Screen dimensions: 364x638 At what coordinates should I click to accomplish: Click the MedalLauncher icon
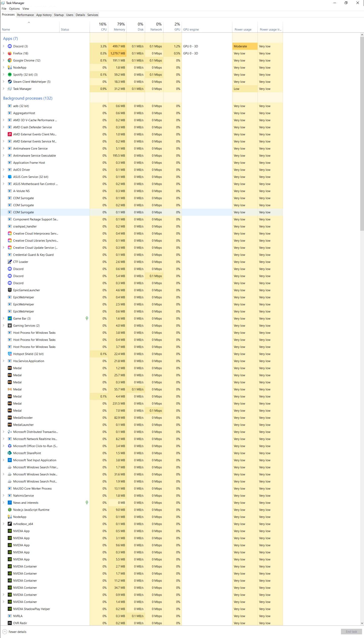[x=10, y=425]
